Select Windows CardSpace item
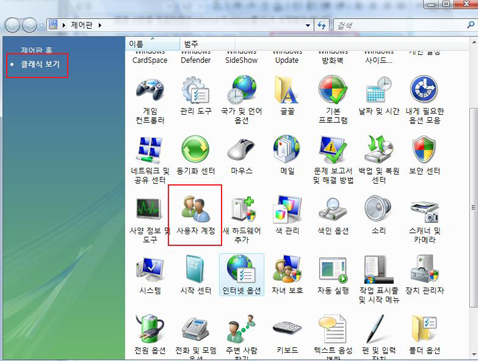Screen dimensions: 478x361 pyautogui.click(x=150, y=58)
